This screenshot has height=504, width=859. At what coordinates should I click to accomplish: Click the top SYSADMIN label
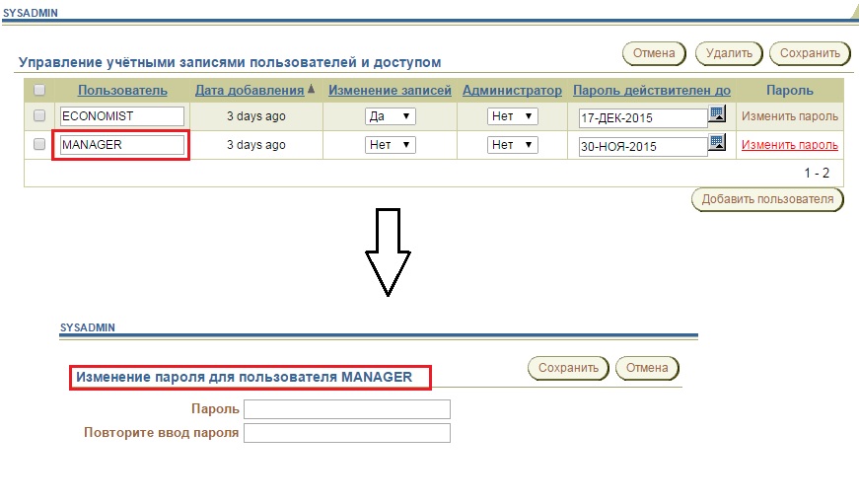[x=31, y=13]
